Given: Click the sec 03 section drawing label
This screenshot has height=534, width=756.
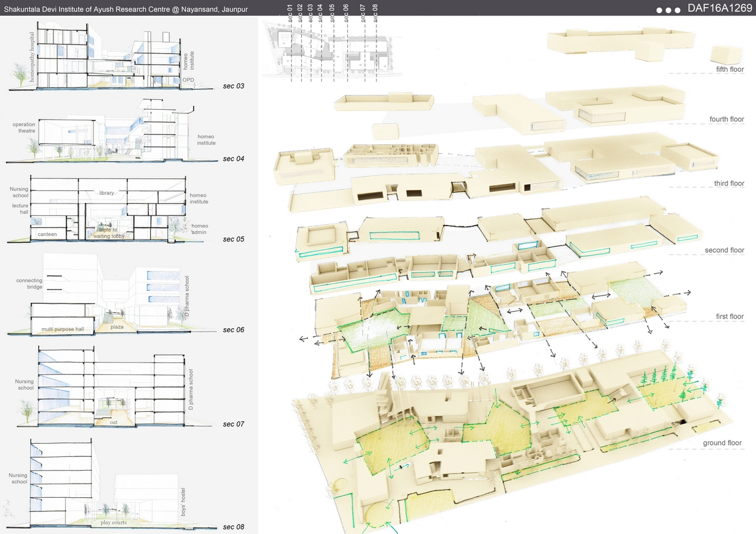Looking at the screenshot, I should click(233, 86).
